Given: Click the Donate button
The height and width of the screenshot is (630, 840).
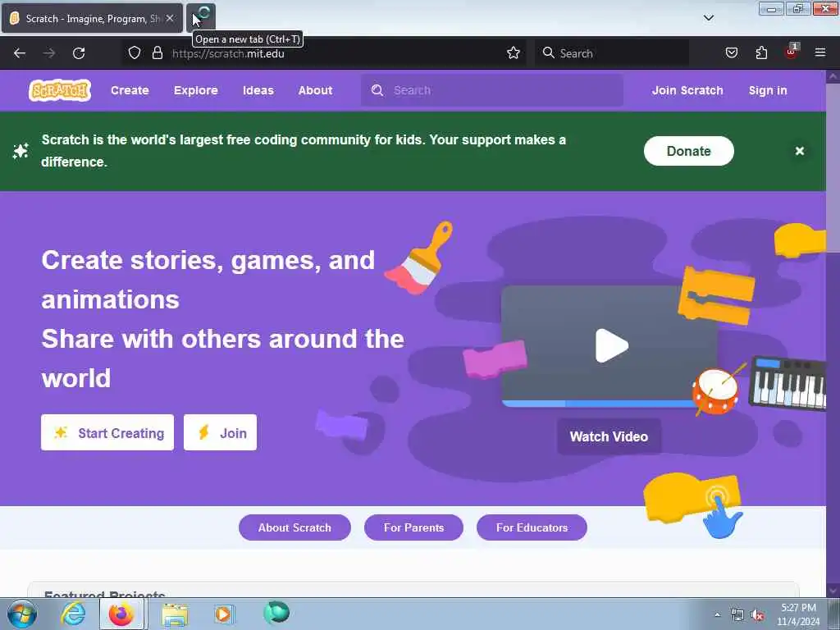Looking at the screenshot, I should pyautogui.click(x=688, y=151).
